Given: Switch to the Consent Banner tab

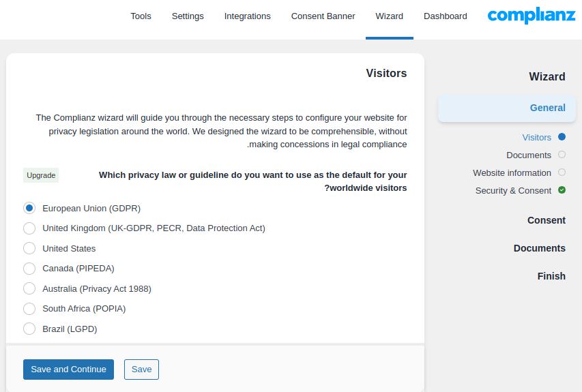Looking at the screenshot, I should [323, 16].
